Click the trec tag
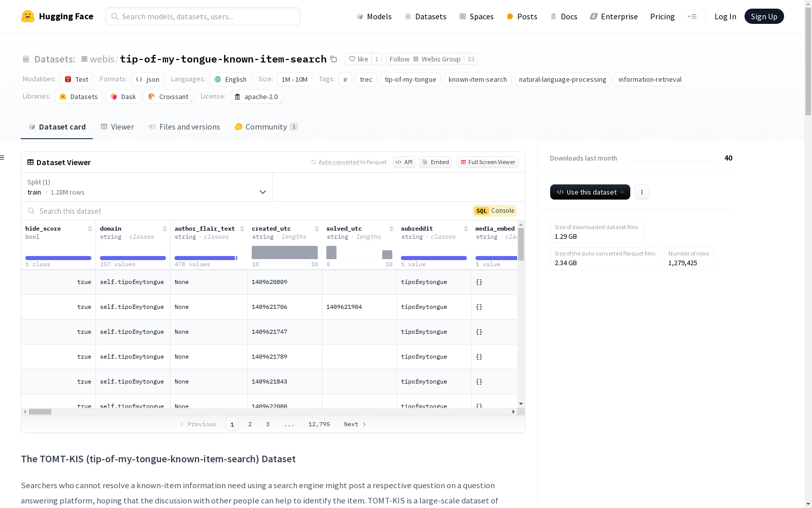812x508 pixels. (x=366, y=79)
